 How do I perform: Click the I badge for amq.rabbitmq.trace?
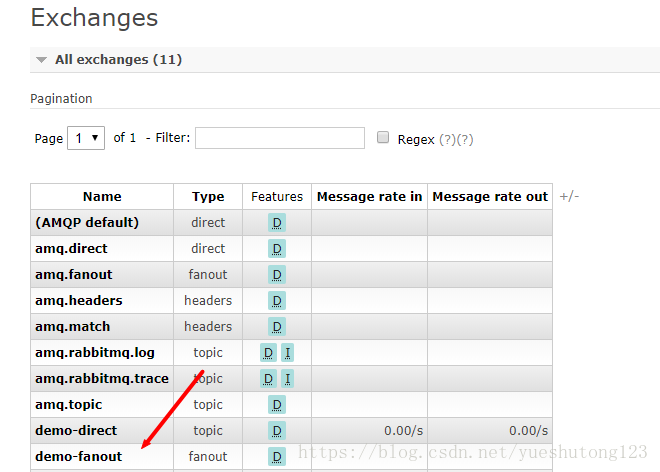click(x=287, y=378)
